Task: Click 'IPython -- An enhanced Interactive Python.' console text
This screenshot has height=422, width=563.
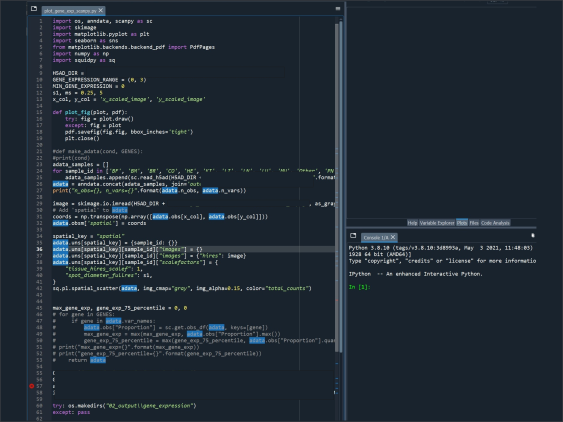Action: (416, 274)
